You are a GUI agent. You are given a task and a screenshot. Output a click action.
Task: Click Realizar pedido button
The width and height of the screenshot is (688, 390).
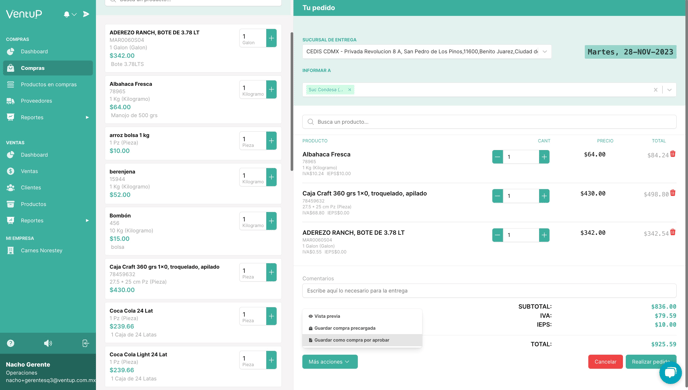651,361
